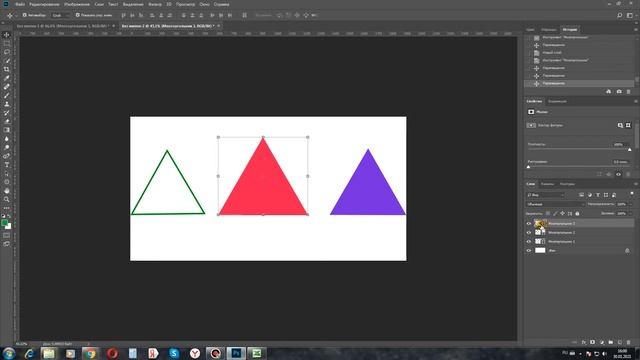The width and height of the screenshot is (640, 360).
Task: Open the Редактирование menu
Action: tap(44, 4)
